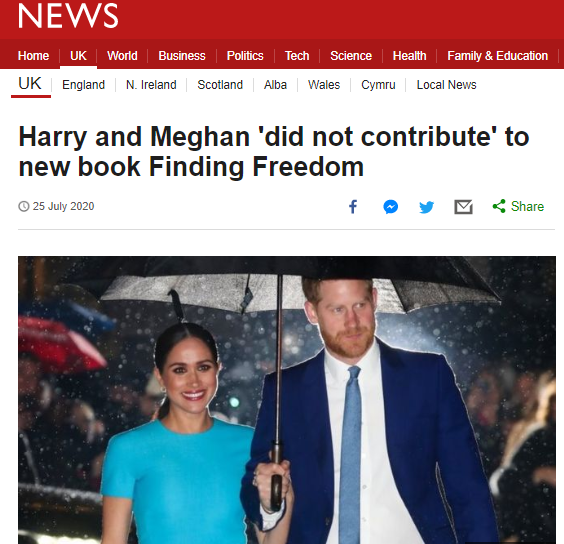This screenshot has height=544, width=564.
Task: Open the green Share button
Action: coord(518,207)
